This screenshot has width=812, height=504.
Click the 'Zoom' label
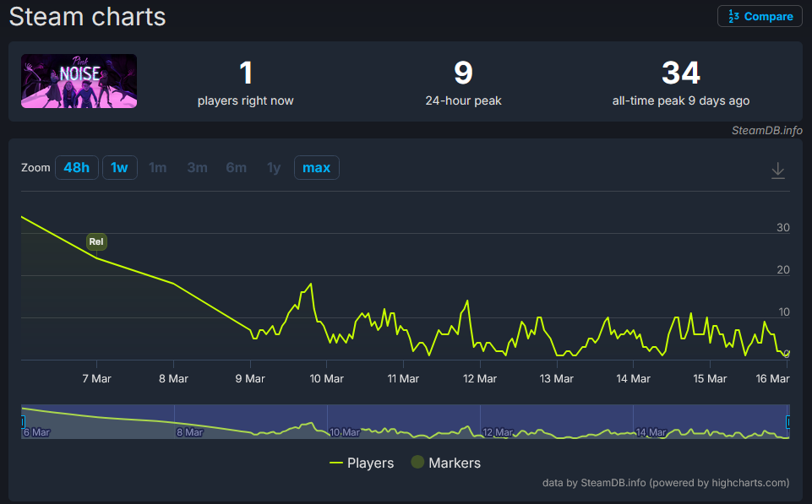click(x=35, y=168)
